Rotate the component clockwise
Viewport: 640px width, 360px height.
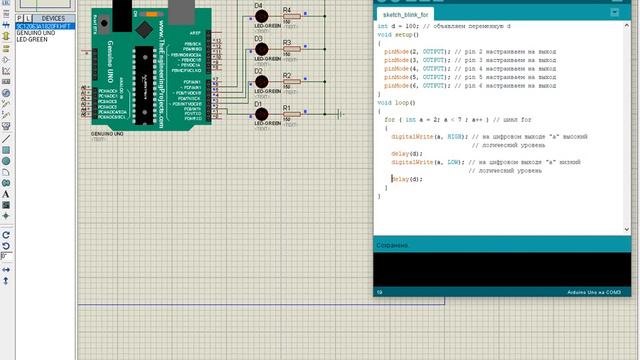(x=6, y=235)
